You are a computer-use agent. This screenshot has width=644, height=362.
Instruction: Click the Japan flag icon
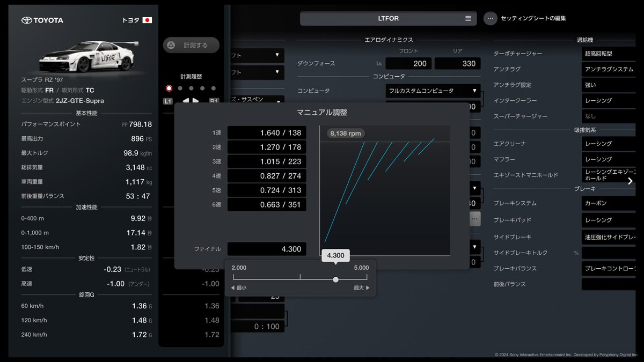(147, 20)
